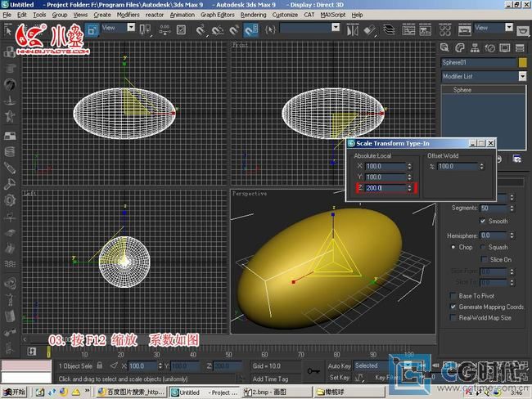Open the Modifiers menu
The image size is (532, 399).
tap(128, 15)
